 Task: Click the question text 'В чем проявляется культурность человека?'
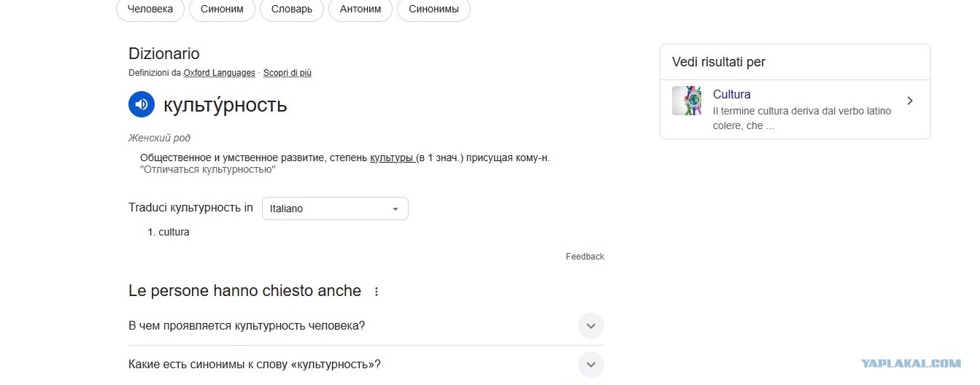click(x=247, y=326)
